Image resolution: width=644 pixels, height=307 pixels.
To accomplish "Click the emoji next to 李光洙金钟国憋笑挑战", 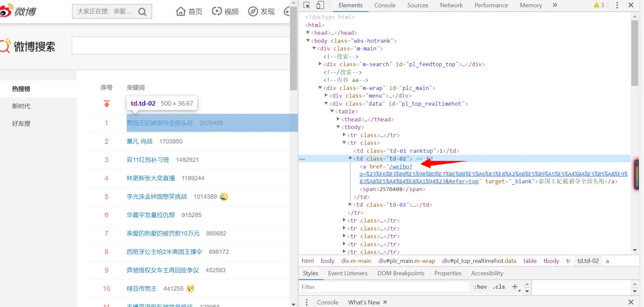I will (224, 197).
